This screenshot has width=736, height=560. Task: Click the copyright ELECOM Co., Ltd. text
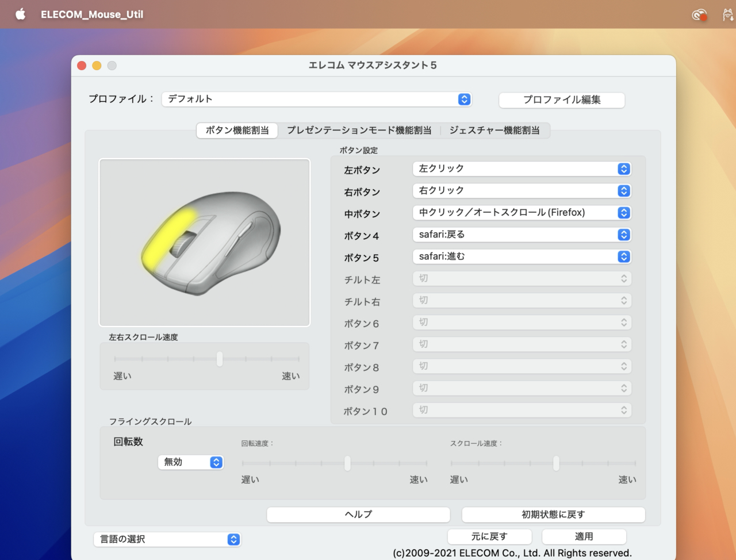point(512,553)
